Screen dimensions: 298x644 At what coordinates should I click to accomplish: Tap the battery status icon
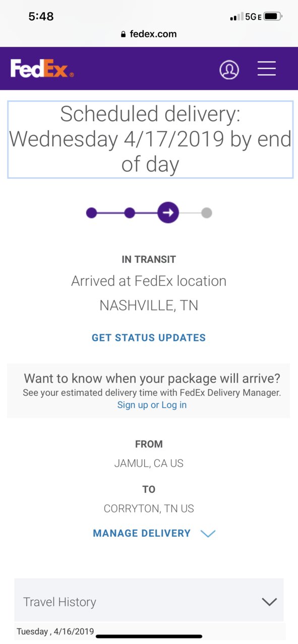click(x=273, y=17)
